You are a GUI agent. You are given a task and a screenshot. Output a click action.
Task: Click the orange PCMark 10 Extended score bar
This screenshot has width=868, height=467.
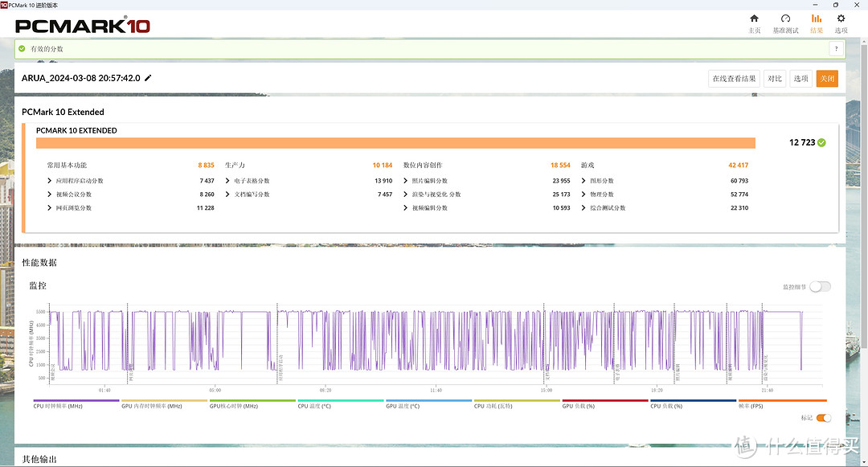click(395, 143)
